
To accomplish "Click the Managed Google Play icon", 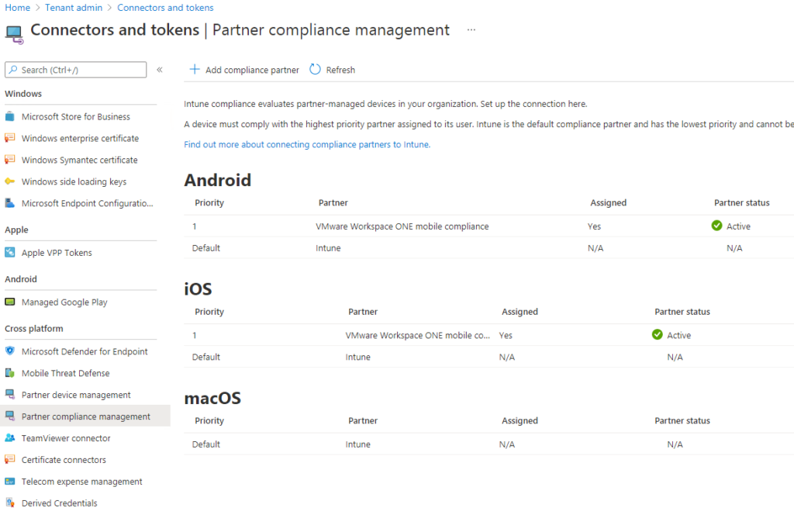I will tap(9, 302).
